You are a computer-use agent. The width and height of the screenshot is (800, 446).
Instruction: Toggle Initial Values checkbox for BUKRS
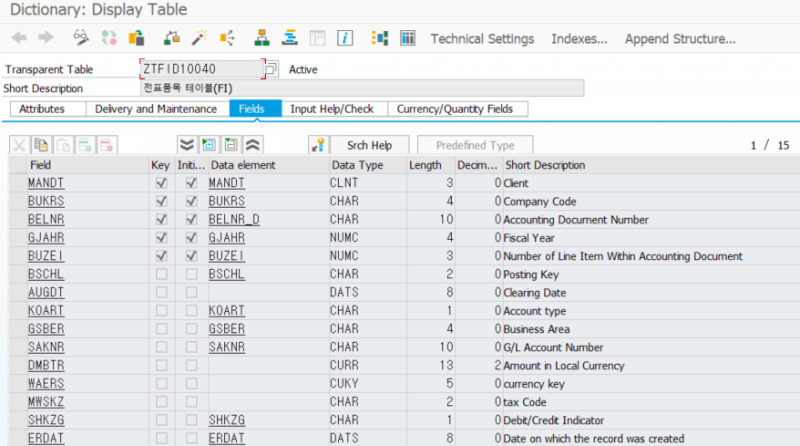pyautogui.click(x=191, y=201)
